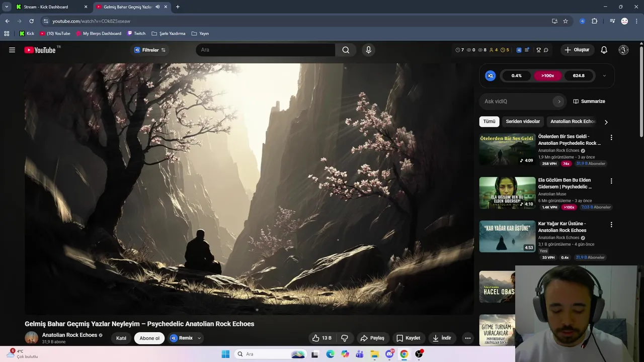Open Kar Yağar Kar Üstüne video title
Screen dimensions: 644x362
click(562, 227)
